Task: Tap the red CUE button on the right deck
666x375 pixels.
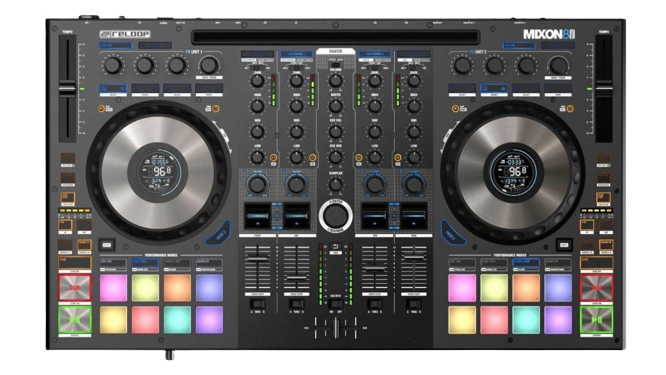Action: [596, 288]
